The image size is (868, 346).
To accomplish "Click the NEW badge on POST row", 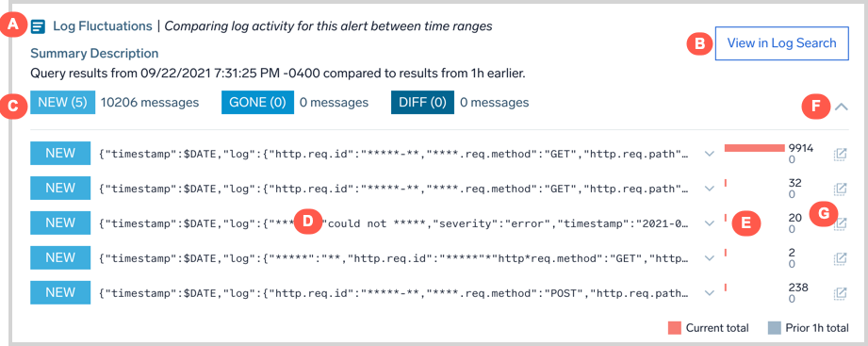I will tap(60, 292).
